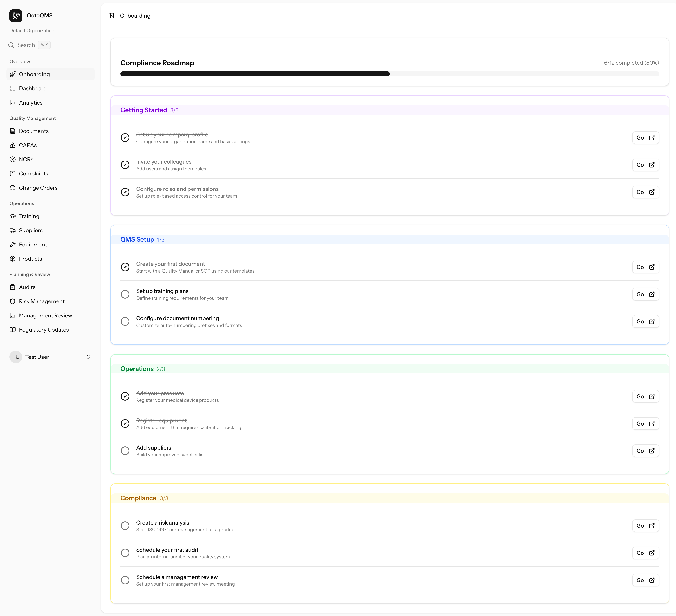Collapse sidebar using the panel toggle icon
The image size is (676, 616).
coord(111,15)
